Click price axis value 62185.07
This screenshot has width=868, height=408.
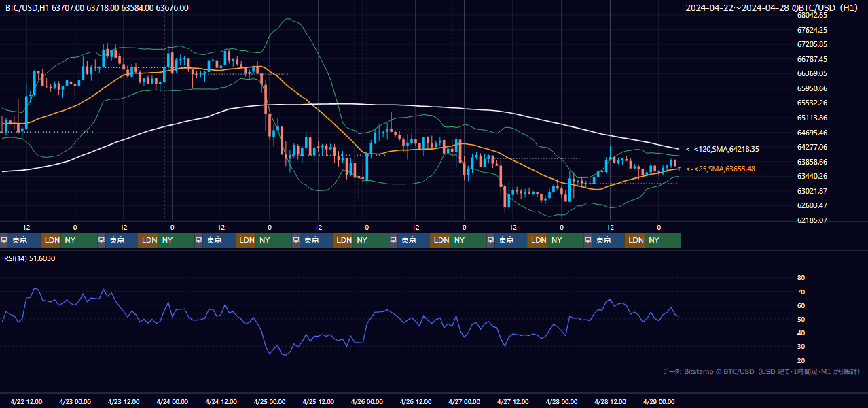(x=812, y=220)
